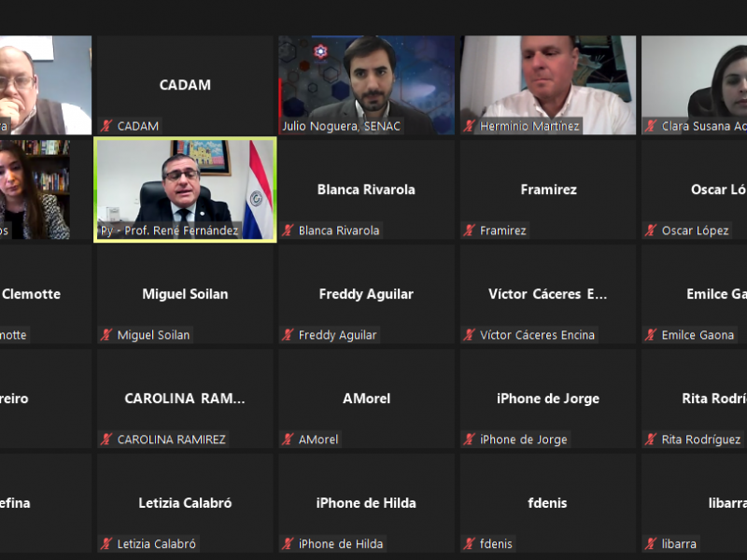Image resolution: width=747 pixels, height=560 pixels.
Task: Click Framirez's muted microphone icon
Action: (470, 231)
